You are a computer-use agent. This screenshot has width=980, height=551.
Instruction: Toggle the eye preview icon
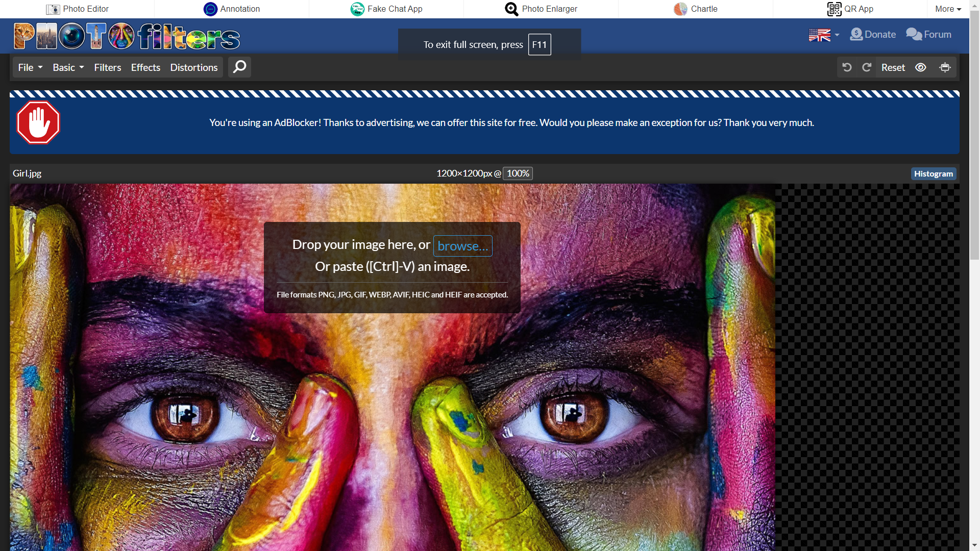tap(921, 67)
